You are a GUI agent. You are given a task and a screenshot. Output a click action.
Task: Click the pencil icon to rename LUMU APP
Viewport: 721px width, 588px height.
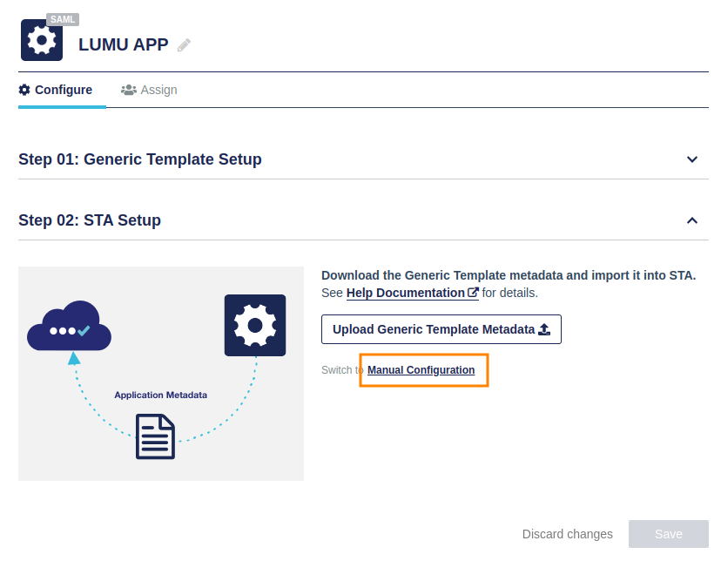tap(184, 45)
